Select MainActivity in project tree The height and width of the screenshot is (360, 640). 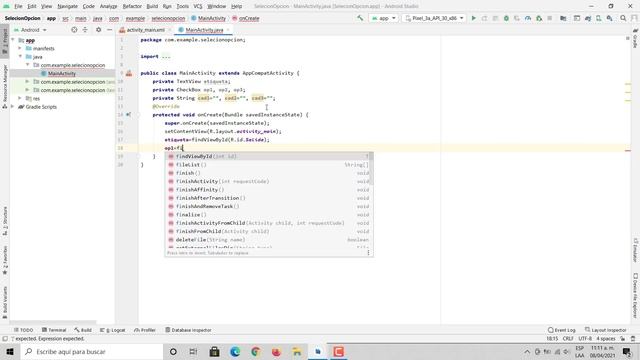(62, 73)
